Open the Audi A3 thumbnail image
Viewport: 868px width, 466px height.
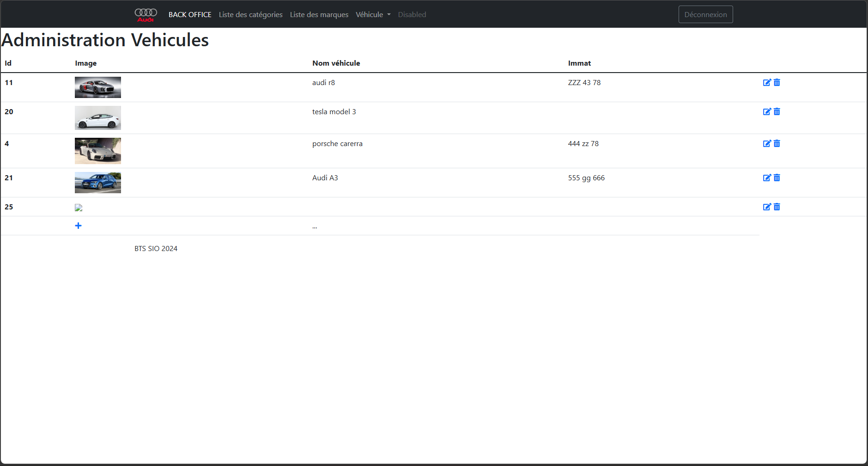tap(98, 183)
